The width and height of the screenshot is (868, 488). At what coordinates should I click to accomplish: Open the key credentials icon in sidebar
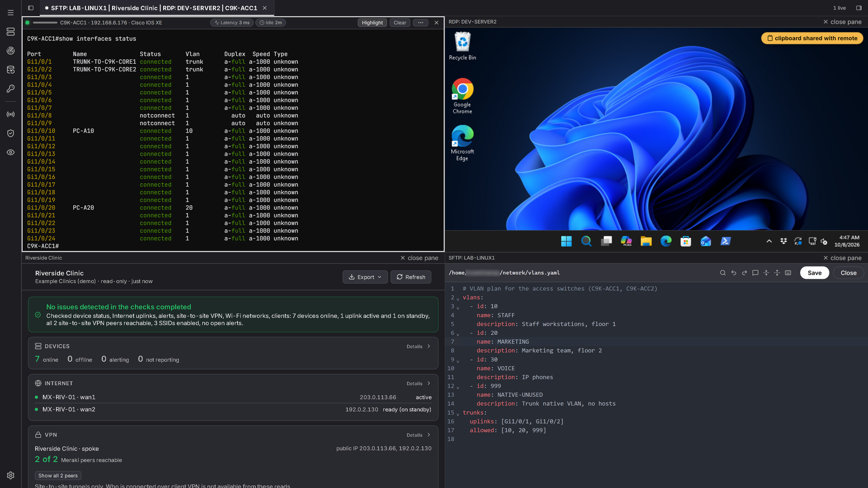pos(10,89)
